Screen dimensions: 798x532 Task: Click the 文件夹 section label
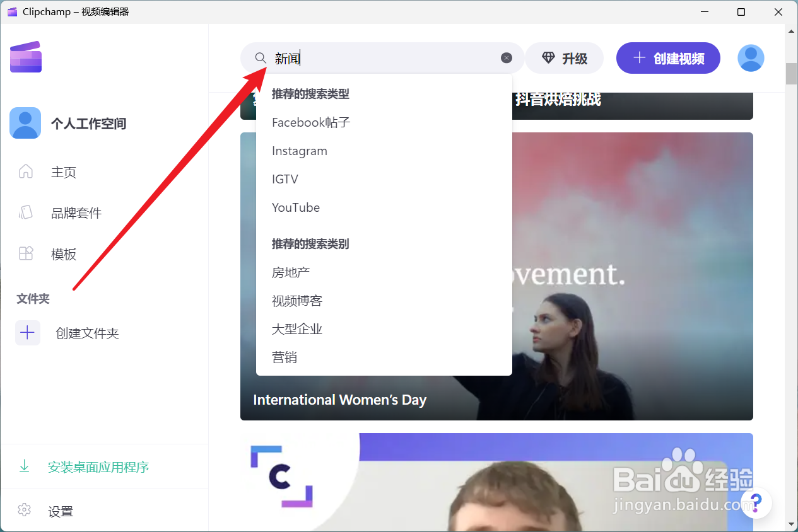pyautogui.click(x=33, y=299)
